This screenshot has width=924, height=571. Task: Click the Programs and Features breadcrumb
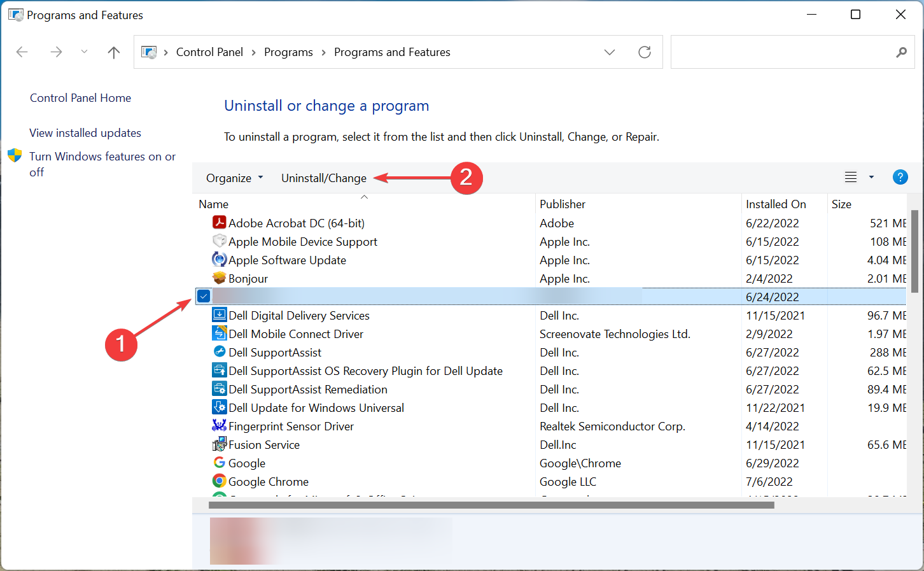(x=392, y=52)
